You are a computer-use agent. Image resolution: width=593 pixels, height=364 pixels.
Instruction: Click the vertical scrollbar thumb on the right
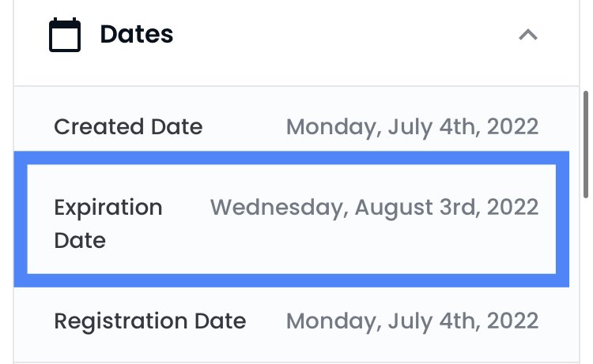(585, 144)
